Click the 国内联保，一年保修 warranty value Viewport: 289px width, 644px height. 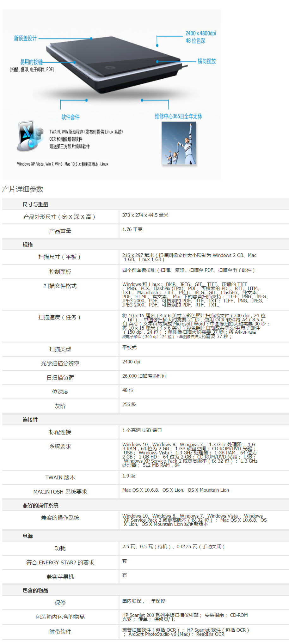pyautogui.click(x=144, y=601)
